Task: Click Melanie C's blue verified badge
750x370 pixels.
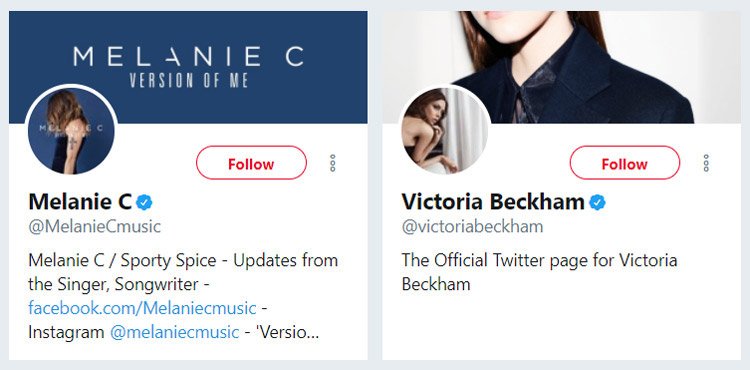Action: click(144, 203)
